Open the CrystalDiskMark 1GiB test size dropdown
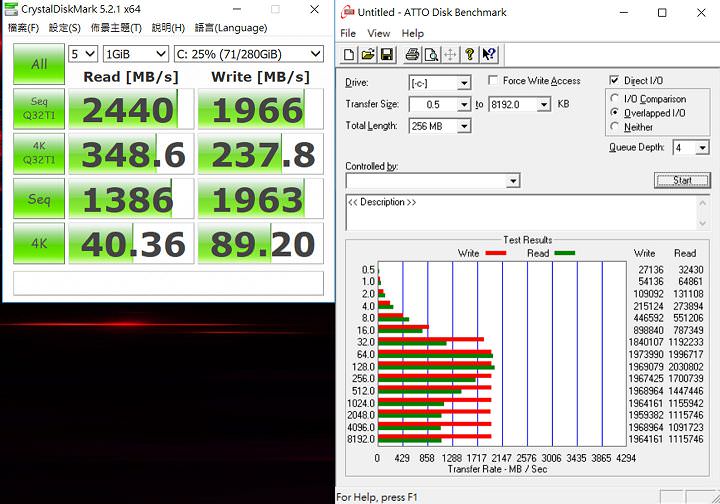The height and width of the screenshot is (504, 720). click(161, 54)
